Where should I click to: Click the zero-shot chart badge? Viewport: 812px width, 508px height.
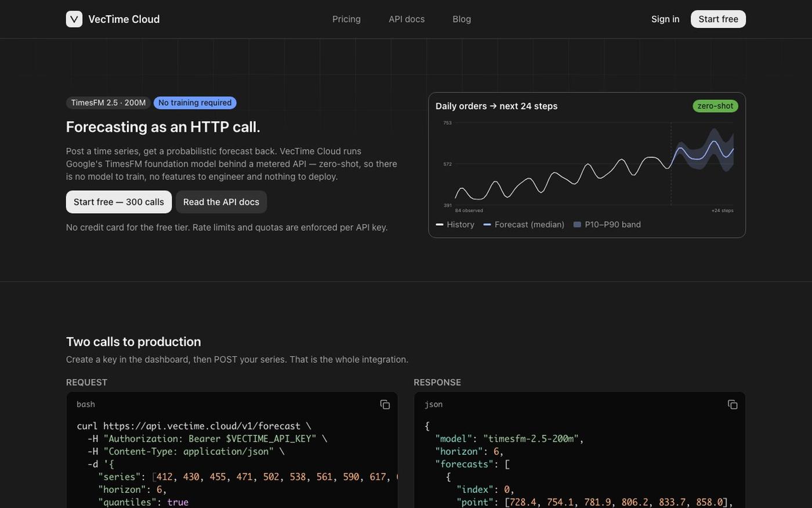coord(715,106)
